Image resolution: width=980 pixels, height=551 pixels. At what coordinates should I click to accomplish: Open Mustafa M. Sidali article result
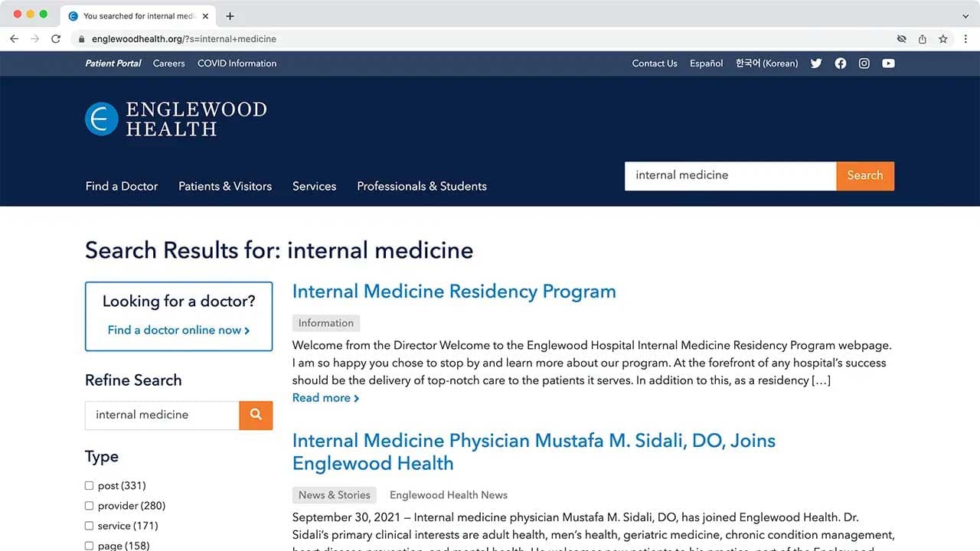pyautogui.click(x=534, y=452)
